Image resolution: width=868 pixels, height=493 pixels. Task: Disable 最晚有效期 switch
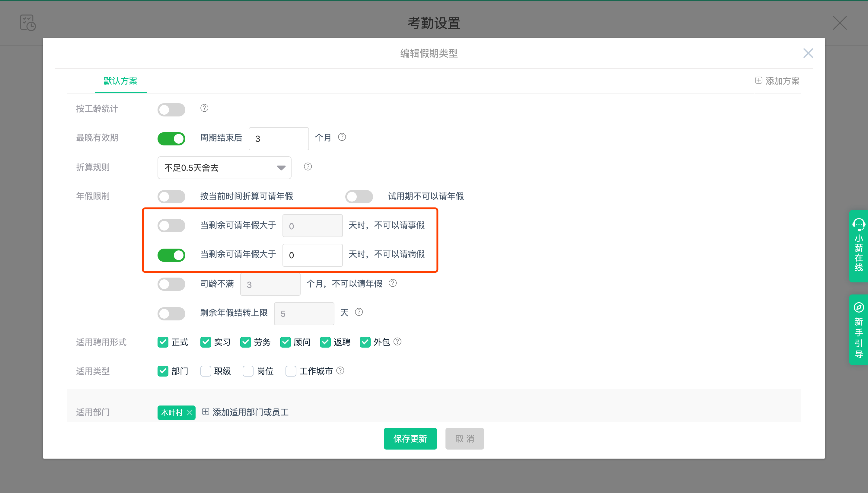coord(171,139)
